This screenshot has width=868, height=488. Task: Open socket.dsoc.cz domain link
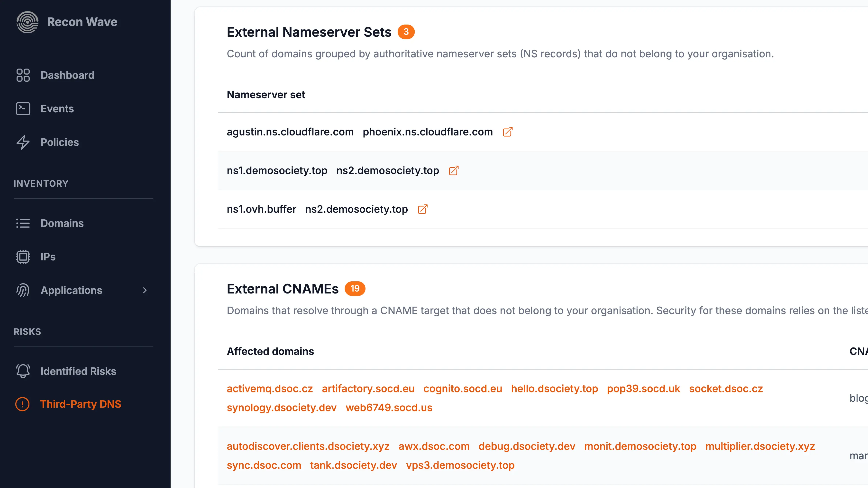pyautogui.click(x=726, y=389)
